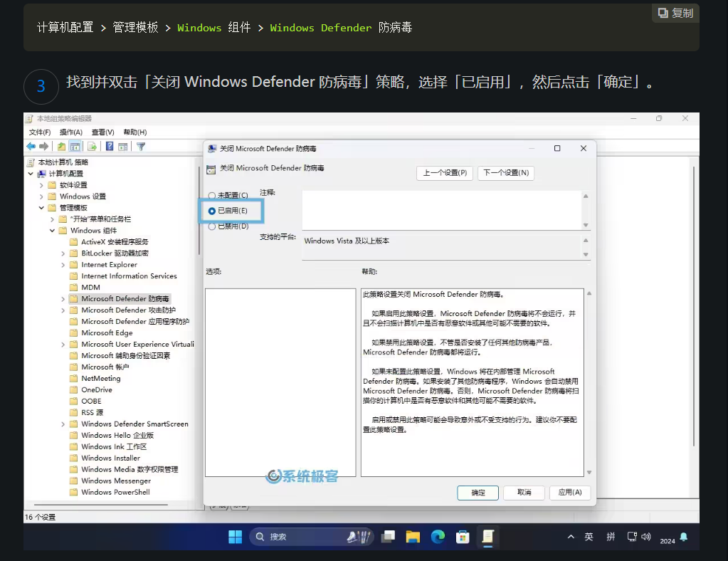Select the 未配置 radio button
The image size is (728, 561).
(x=212, y=196)
